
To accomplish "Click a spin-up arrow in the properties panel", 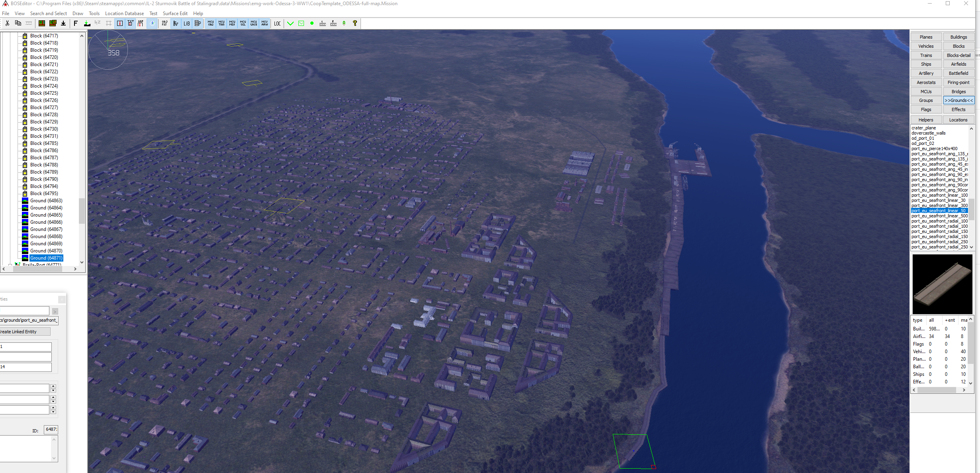I will tap(53, 386).
